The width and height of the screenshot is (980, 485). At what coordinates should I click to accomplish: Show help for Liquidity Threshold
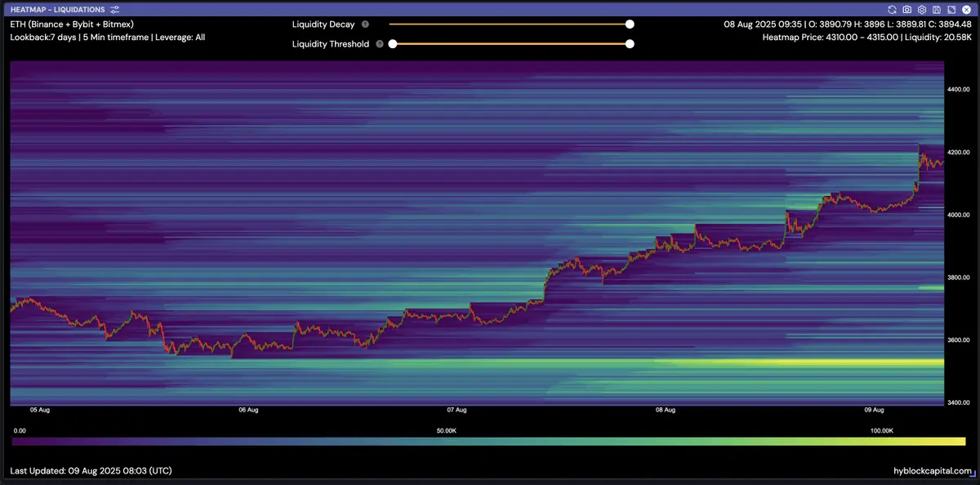380,44
